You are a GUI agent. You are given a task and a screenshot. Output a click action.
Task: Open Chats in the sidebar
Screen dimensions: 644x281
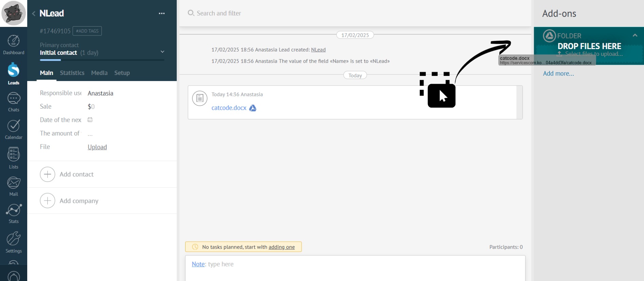14,102
